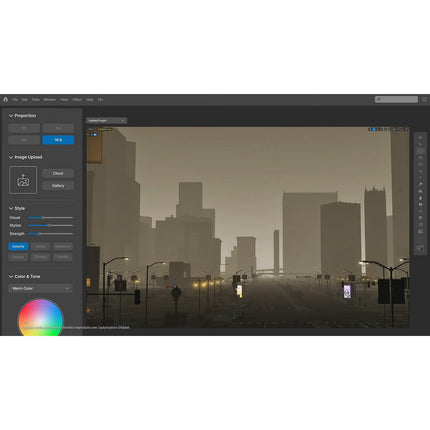This screenshot has height=430, width=430.
Task: Select the Move tool in right toolbar
Action: pyautogui.click(x=420, y=137)
